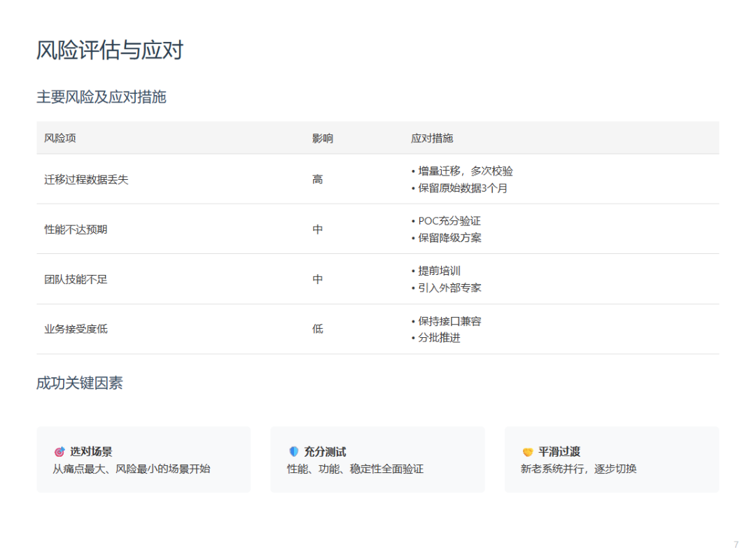Click the bullet 保留降级方案
Screen dimensions: 756x559
click(x=446, y=238)
